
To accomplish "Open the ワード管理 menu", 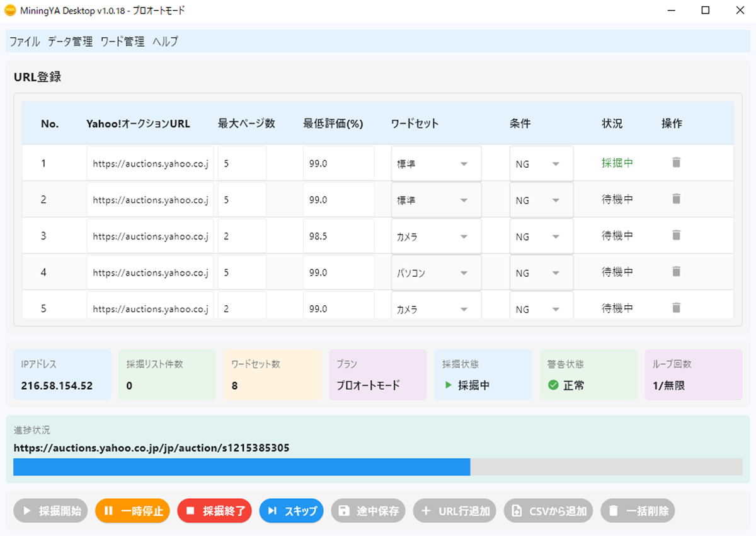I will [122, 42].
